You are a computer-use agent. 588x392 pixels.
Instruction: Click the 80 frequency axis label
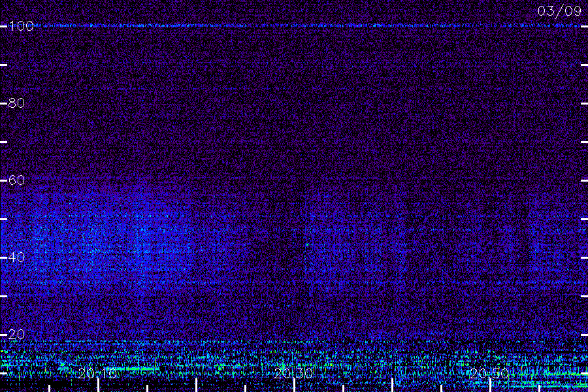(16, 103)
